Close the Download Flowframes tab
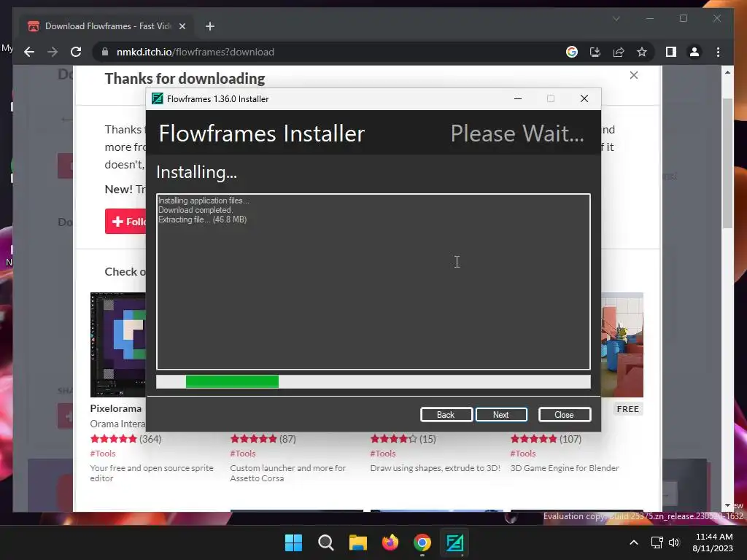 pyautogui.click(x=182, y=26)
